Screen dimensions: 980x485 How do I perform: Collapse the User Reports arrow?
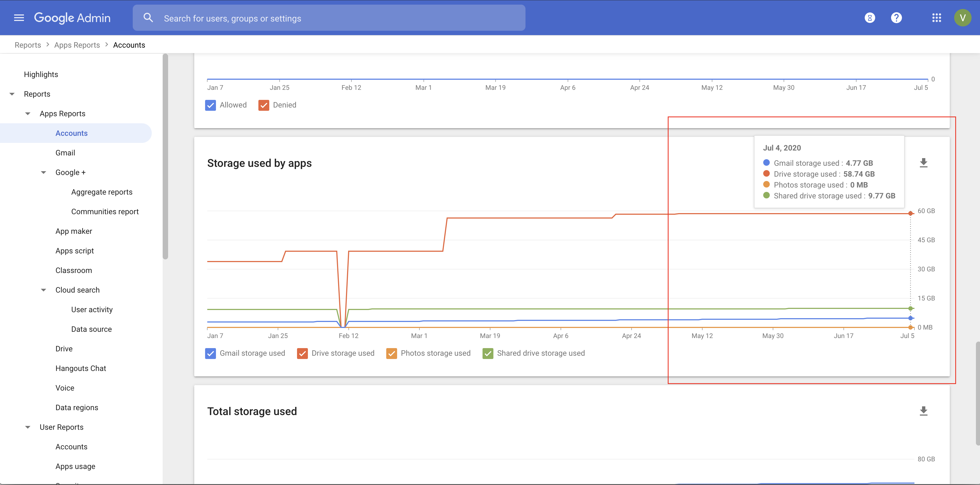click(28, 427)
